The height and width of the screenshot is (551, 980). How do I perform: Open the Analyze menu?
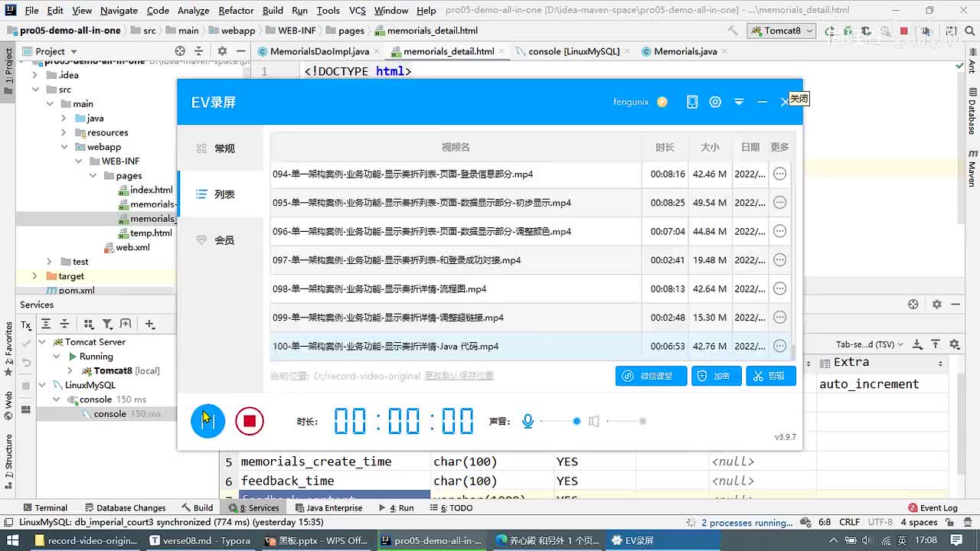[194, 10]
